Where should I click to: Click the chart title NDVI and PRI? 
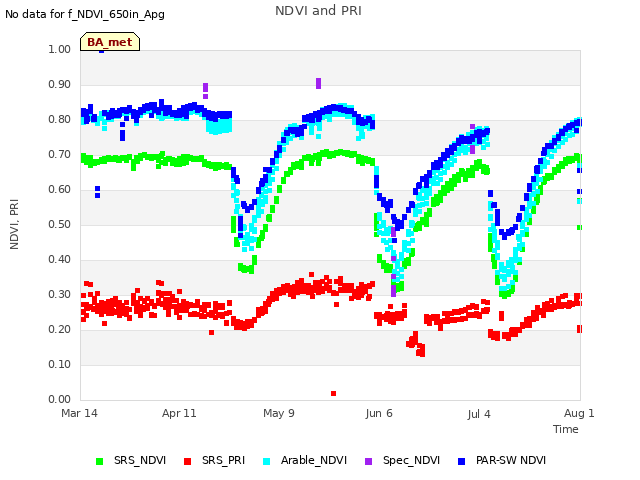(x=318, y=11)
